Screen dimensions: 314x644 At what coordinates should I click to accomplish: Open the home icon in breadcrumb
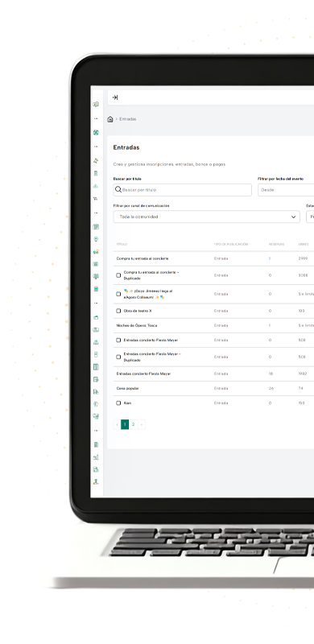pos(109,119)
